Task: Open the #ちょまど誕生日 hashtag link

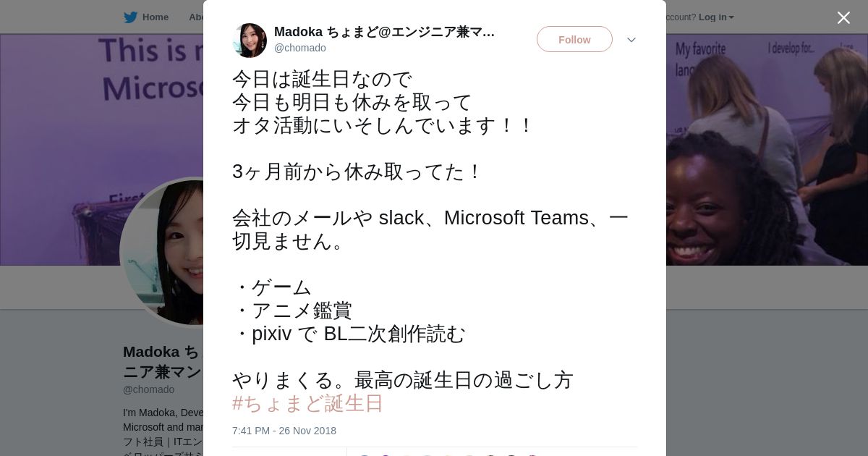Action: coord(307,403)
